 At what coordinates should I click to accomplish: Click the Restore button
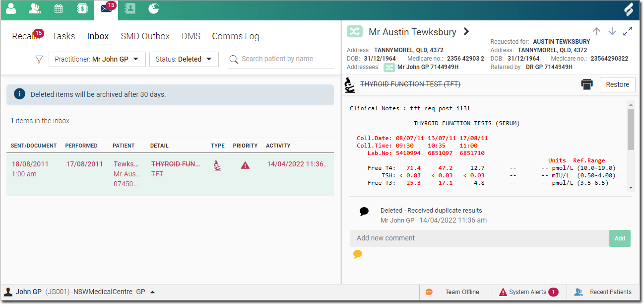coord(618,84)
